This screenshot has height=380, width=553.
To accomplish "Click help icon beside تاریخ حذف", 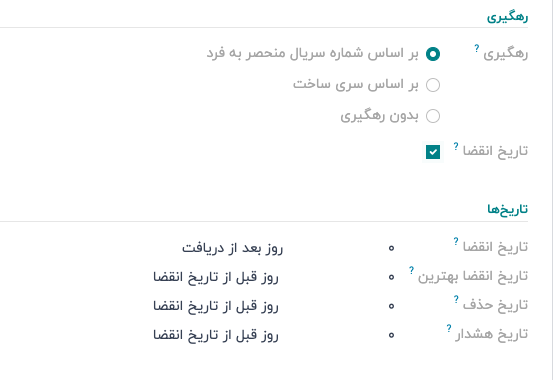I will pyautogui.click(x=456, y=299).
